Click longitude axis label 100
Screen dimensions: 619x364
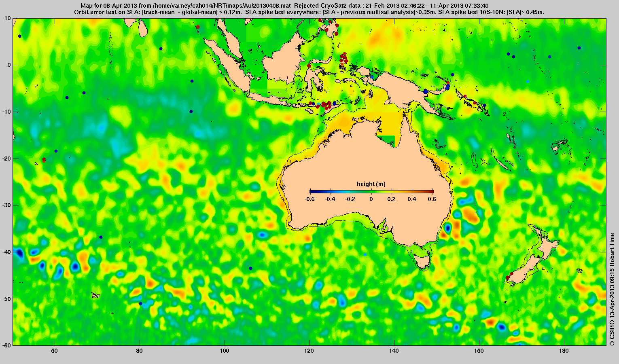[225, 351]
